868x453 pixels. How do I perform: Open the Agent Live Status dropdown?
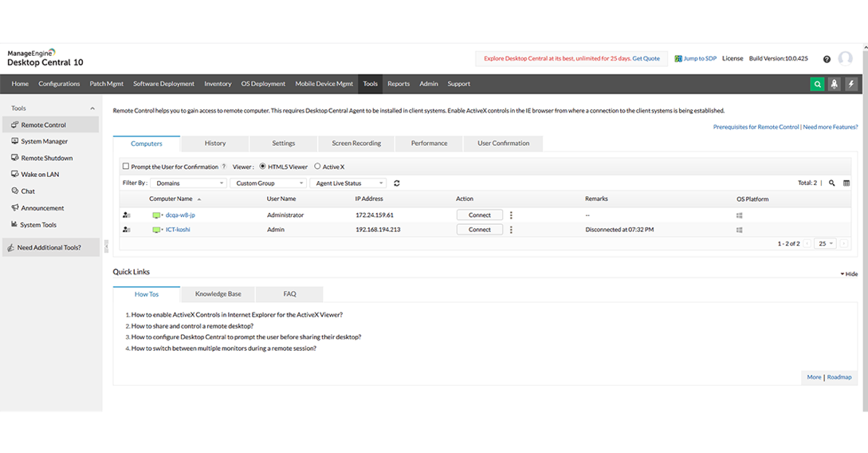pyautogui.click(x=348, y=183)
